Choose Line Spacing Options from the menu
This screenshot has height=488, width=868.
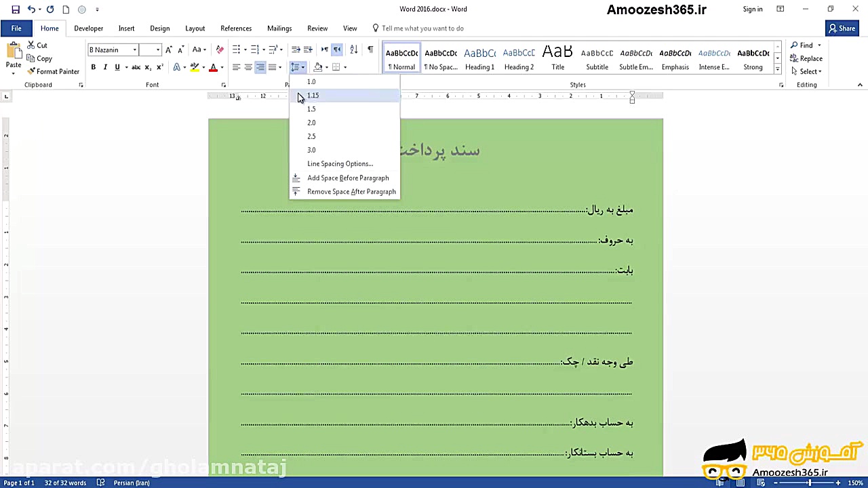coord(340,163)
